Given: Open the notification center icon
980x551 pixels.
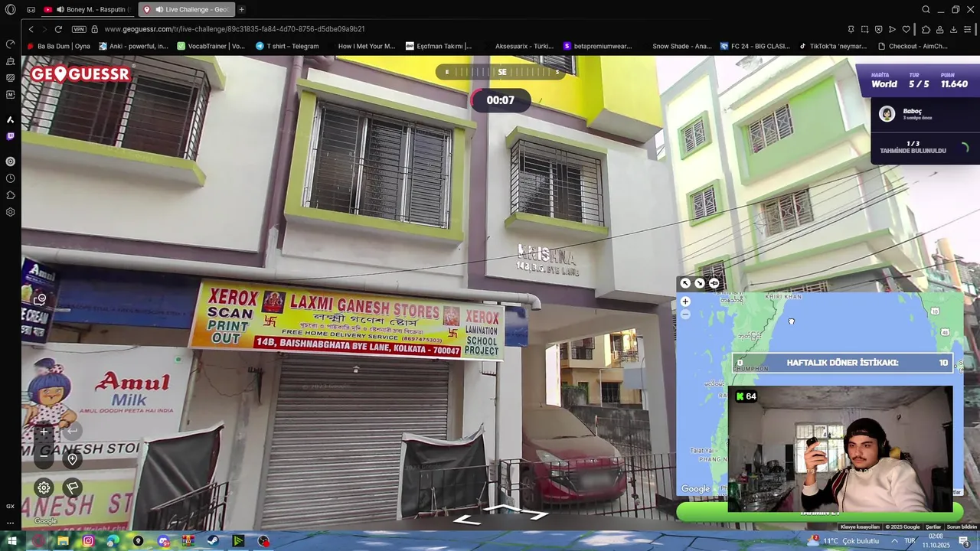Looking at the screenshot, I should coord(964,541).
